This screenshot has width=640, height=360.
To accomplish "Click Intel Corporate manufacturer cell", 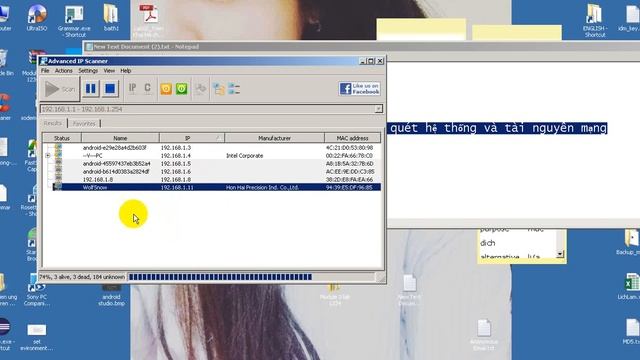I will click(244, 156).
